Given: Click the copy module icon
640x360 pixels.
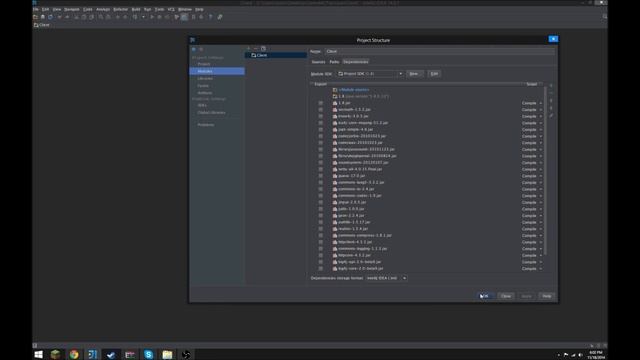Looking at the screenshot, I should point(263,49).
